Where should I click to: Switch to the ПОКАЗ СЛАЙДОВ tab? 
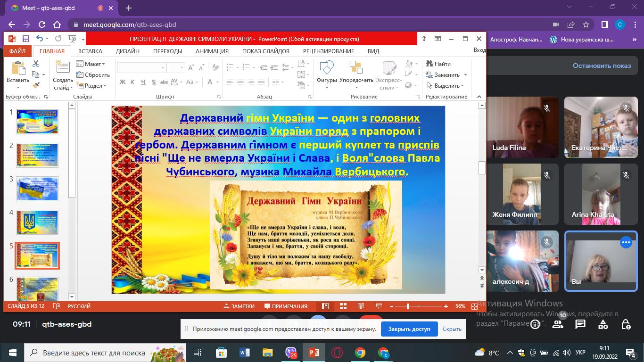266,51
